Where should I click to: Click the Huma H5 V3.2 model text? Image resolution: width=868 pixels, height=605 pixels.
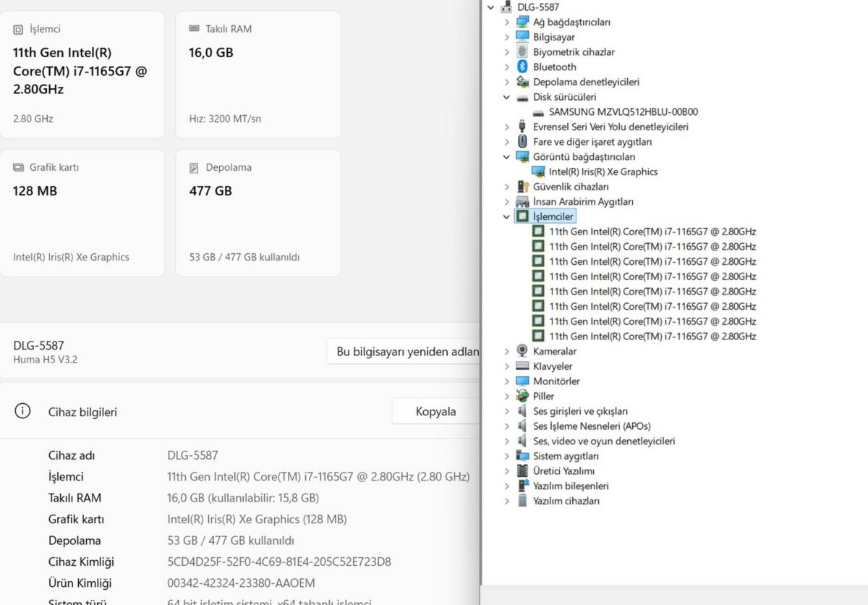point(45,359)
